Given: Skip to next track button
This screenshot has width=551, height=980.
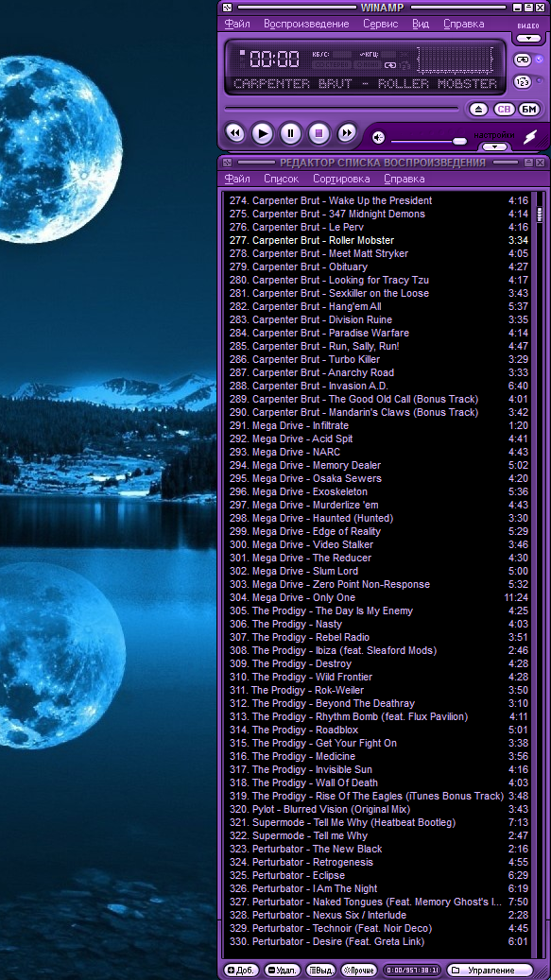Looking at the screenshot, I should click(346, 133).
